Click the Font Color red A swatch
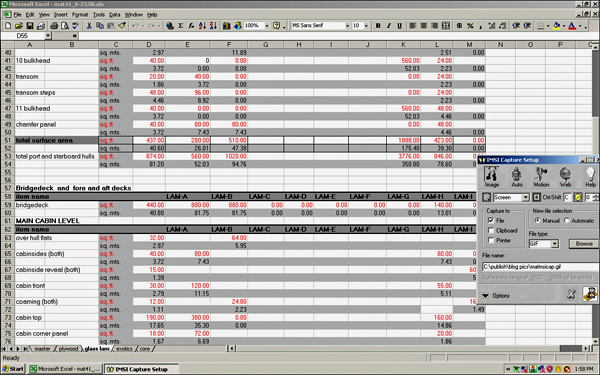 coord(572,26)
